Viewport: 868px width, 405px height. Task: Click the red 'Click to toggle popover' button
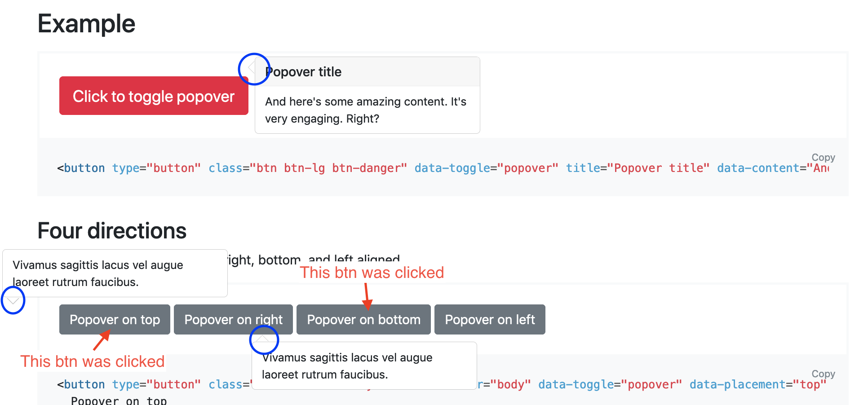(x=153, y=96)
